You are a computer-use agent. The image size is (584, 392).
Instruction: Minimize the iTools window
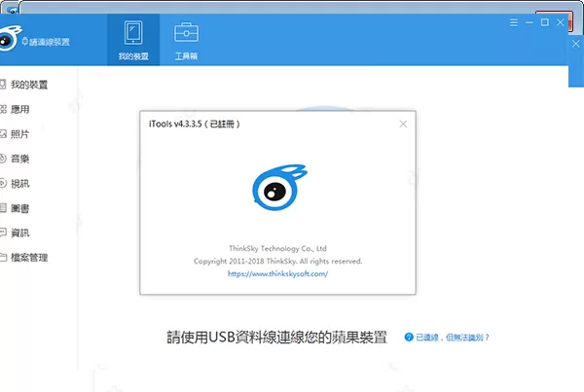click(529, 22)
